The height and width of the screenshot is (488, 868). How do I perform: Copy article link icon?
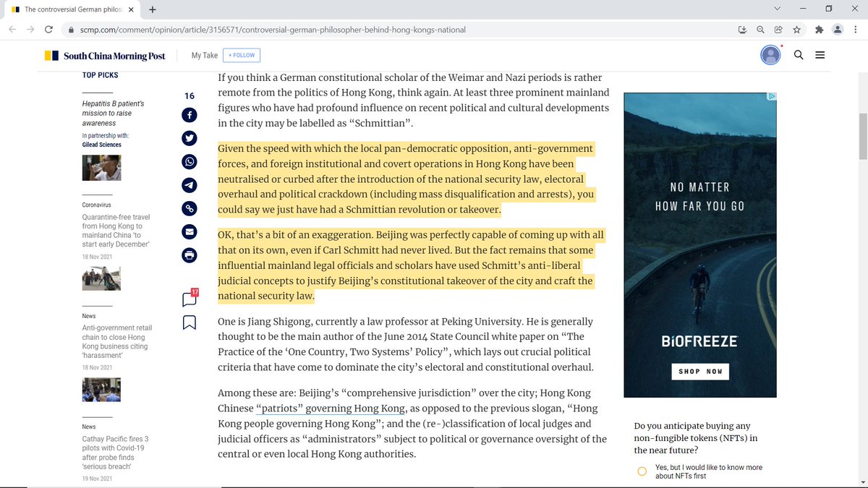(x=190, y=208)
